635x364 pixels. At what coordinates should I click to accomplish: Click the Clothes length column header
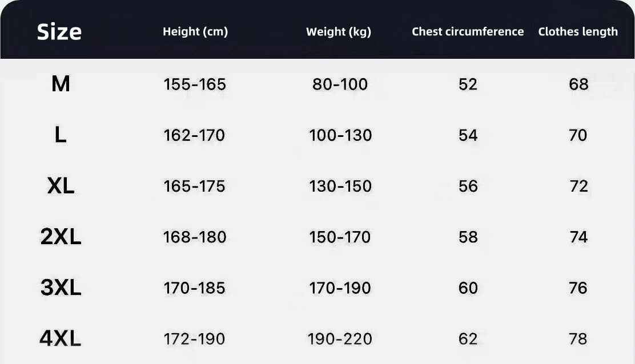(x=578, y=32)
